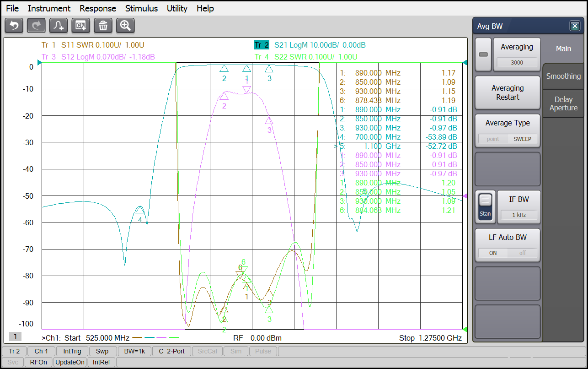Click the 878.438 MHz marker 6 readout
The height and width of the screenshot is (369, 588).
point(378,100)
